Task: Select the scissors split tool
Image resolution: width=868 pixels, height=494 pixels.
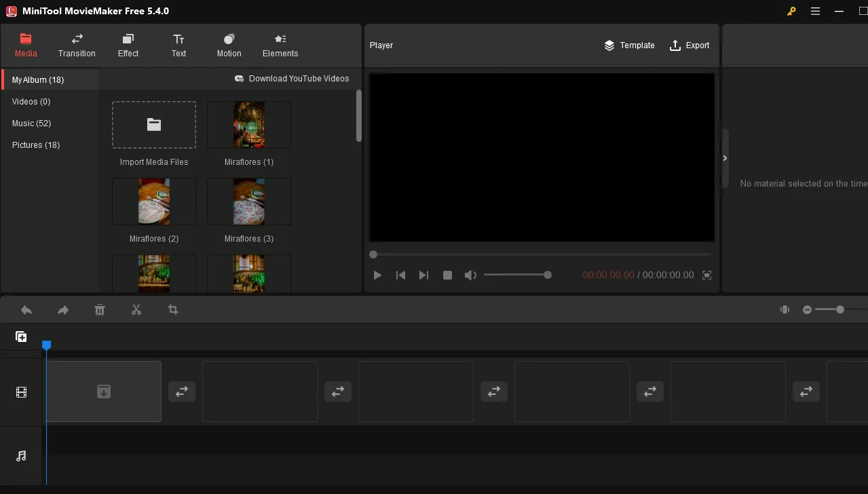Action: [136, 310]
